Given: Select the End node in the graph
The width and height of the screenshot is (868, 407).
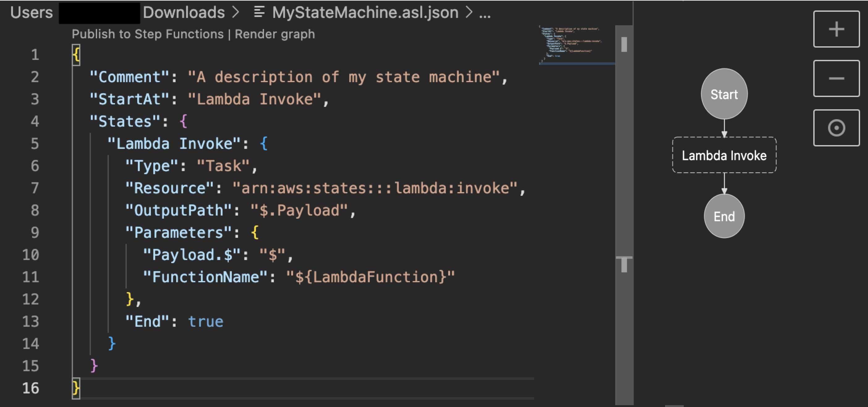Looking at the screenshot, I should [724, 216].
